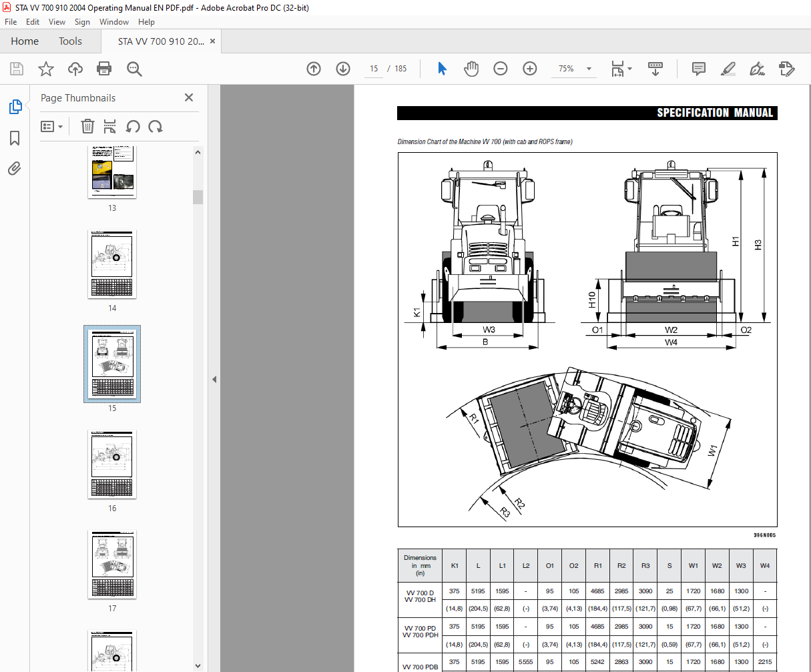Open the Help menu

point(146,22)
